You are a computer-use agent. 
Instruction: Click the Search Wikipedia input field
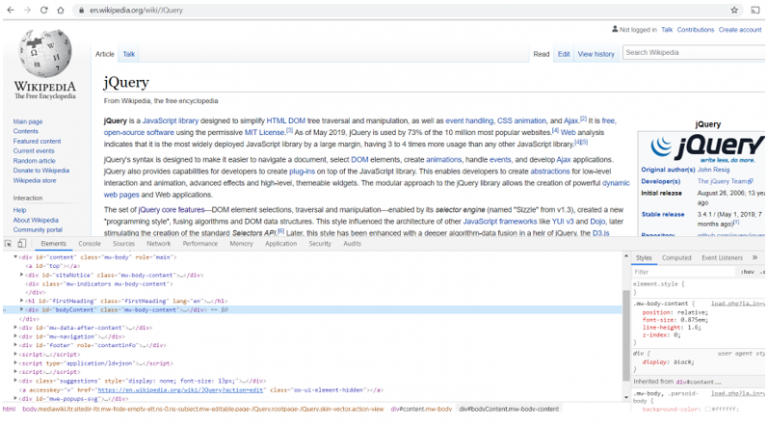click(x=693, y=52)
